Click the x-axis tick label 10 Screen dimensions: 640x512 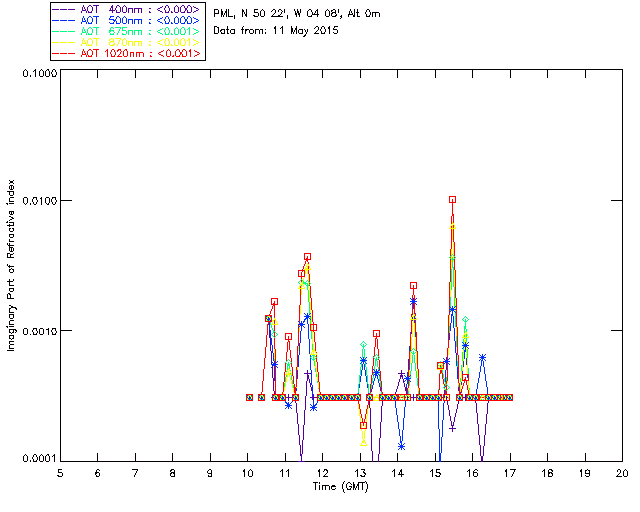click(x=247, y=473)
